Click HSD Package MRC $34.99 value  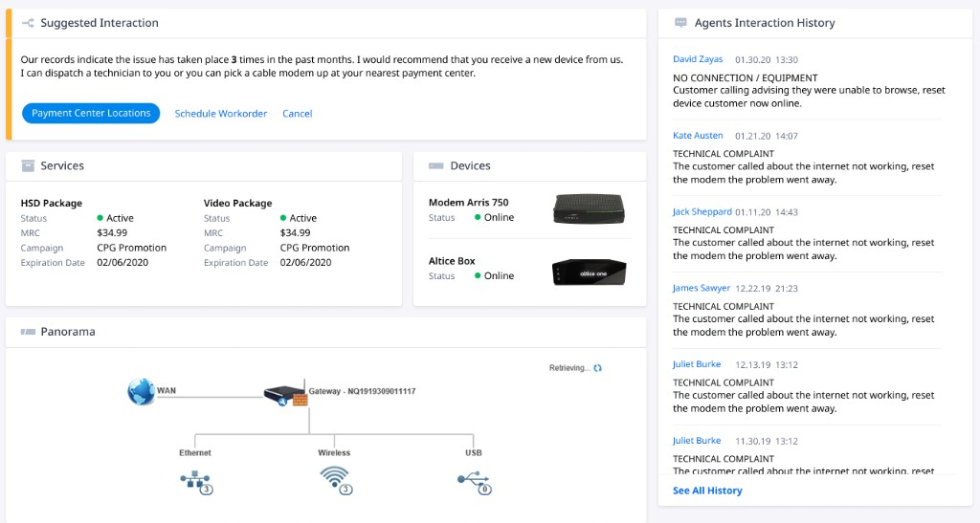click(112, 232)
